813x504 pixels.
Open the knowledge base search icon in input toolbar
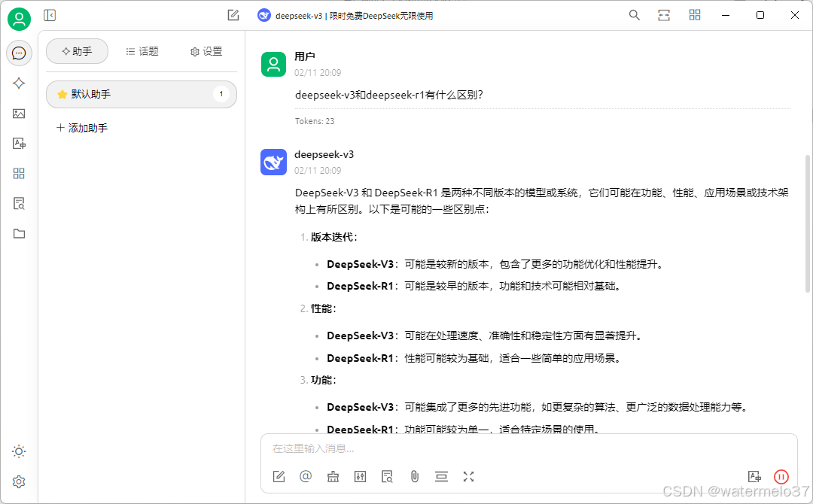[x=387, y=476]
